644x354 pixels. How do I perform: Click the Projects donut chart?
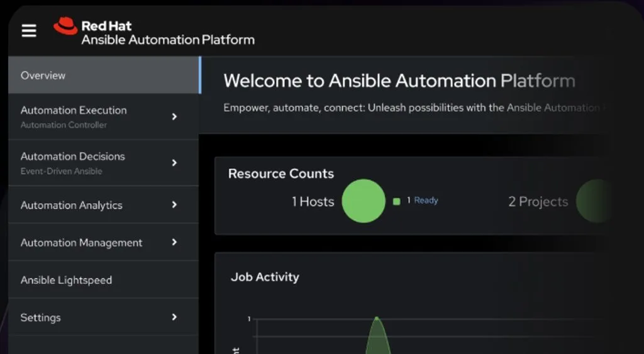coord(594,201)
